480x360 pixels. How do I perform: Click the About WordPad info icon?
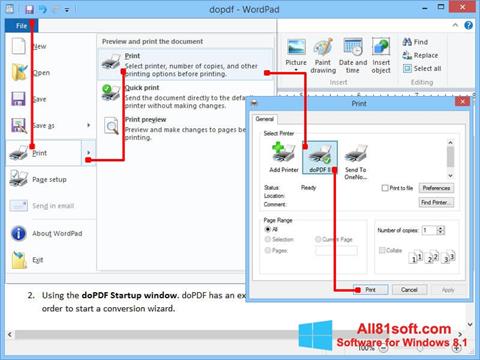19,233
